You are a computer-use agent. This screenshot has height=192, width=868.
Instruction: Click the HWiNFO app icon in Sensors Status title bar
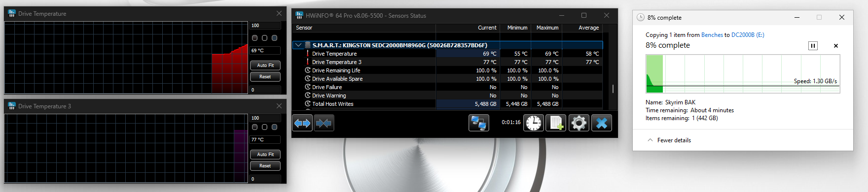coord(299,15)
